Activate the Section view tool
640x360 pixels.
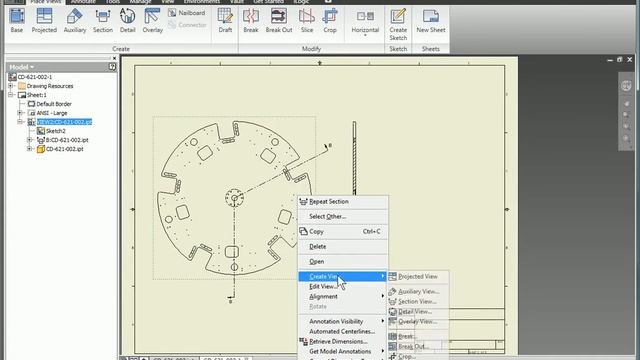pyautogui.click(x=102, y=20)
